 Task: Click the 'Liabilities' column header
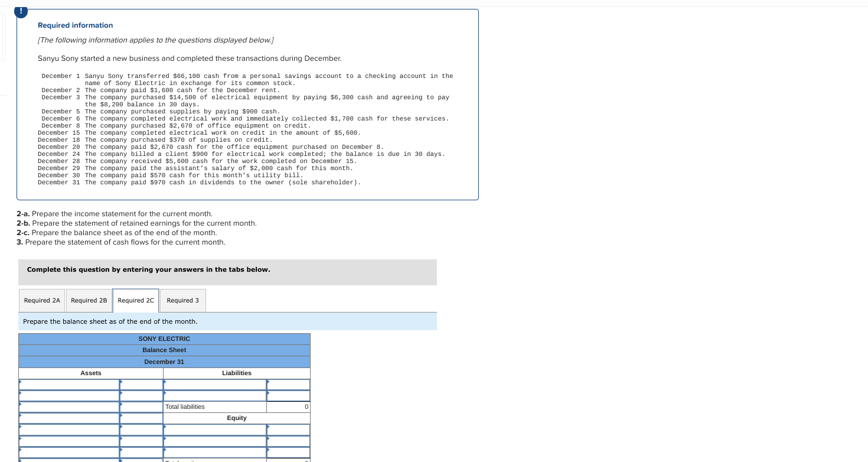pyautogui.click(x=237, y=373)
